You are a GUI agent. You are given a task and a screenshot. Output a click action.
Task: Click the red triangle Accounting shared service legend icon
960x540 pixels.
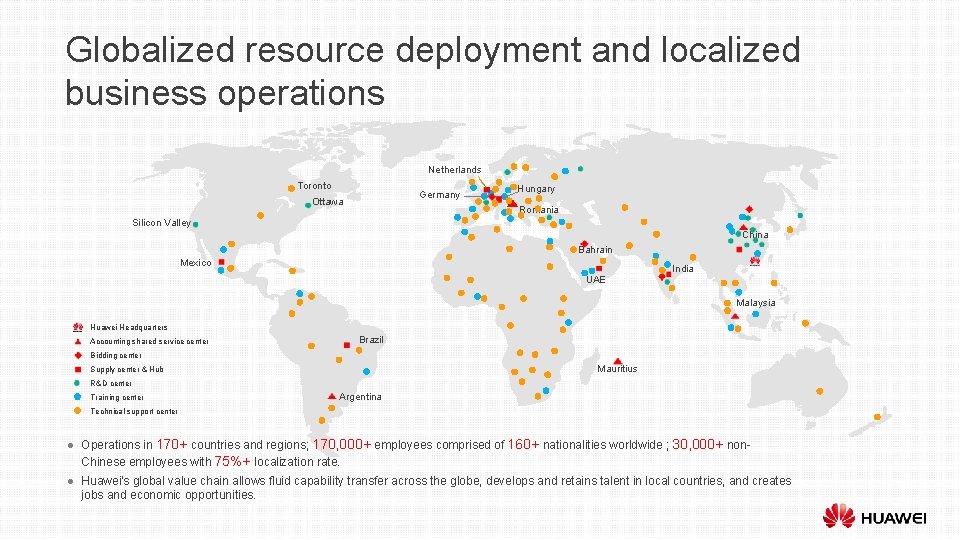coord(78,342)
